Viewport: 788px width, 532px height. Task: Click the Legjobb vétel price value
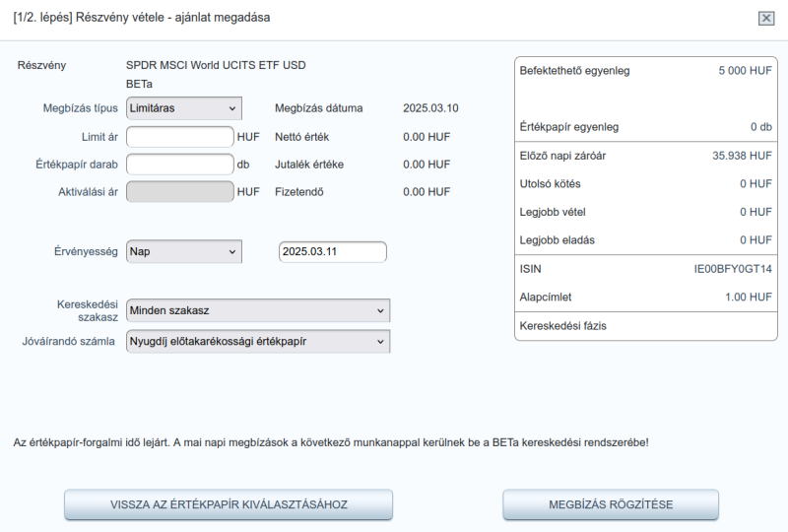coord(755,212)
